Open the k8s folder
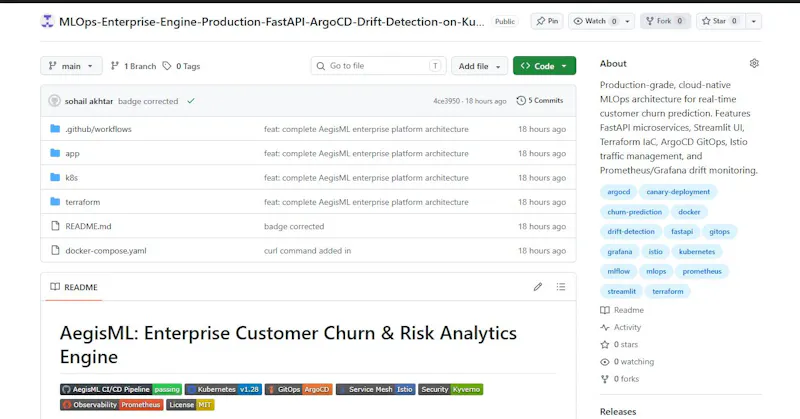Image resolution: width=800 pixels, height=419 pixels. (x=71, y=178)
